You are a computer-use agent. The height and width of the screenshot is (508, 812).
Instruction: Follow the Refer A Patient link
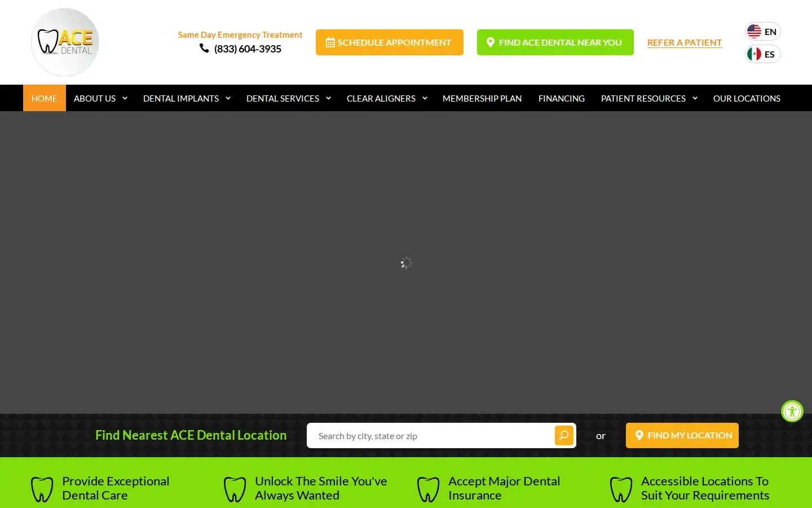click(x=685, y=42)
